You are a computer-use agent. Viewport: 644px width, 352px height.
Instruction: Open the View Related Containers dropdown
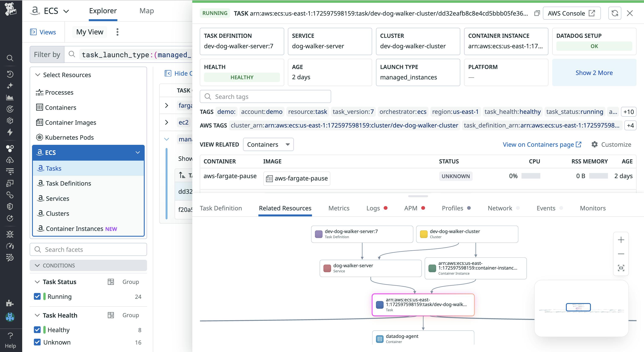[268, 144]
